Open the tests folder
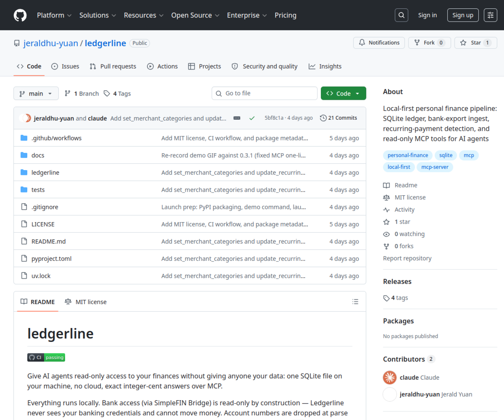The image size is (504, 420). pyautogui.click(x=38, y=190)
